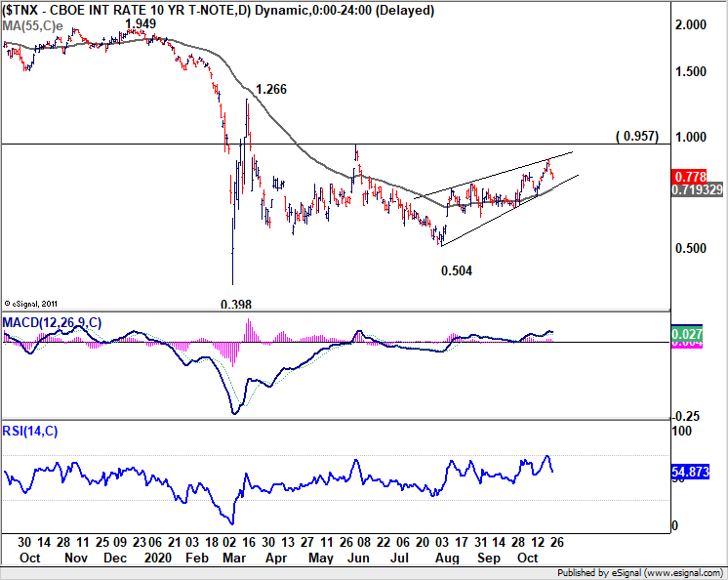Click the -0.25 MACD axis label
This screenshot has height=580, width=728.
pos(686,416)
